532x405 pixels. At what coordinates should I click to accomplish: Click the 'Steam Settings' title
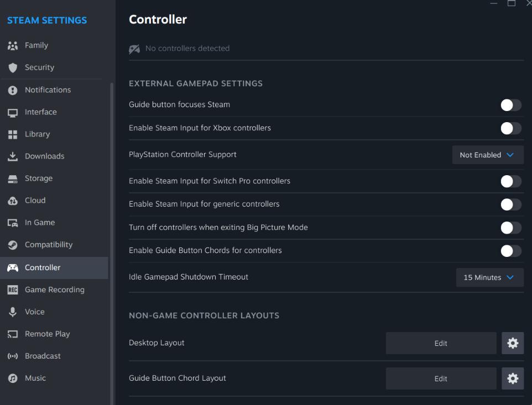tap(47, 20)
